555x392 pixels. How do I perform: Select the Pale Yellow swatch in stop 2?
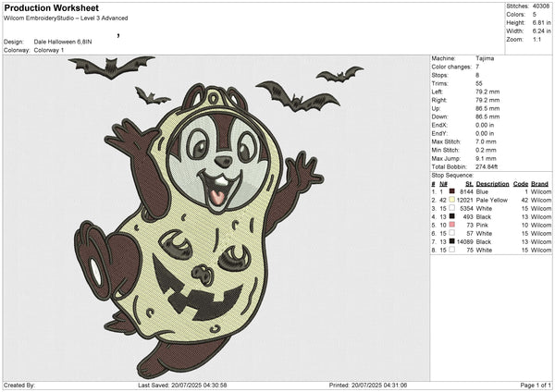[452, 199]
